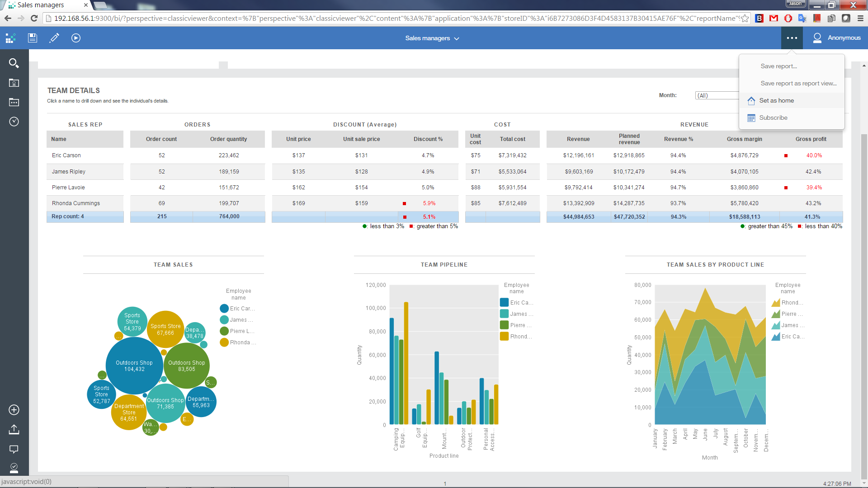
Task: Click the pencil/edit tool icon in toolbar
Action: click(x=54, y=38)
